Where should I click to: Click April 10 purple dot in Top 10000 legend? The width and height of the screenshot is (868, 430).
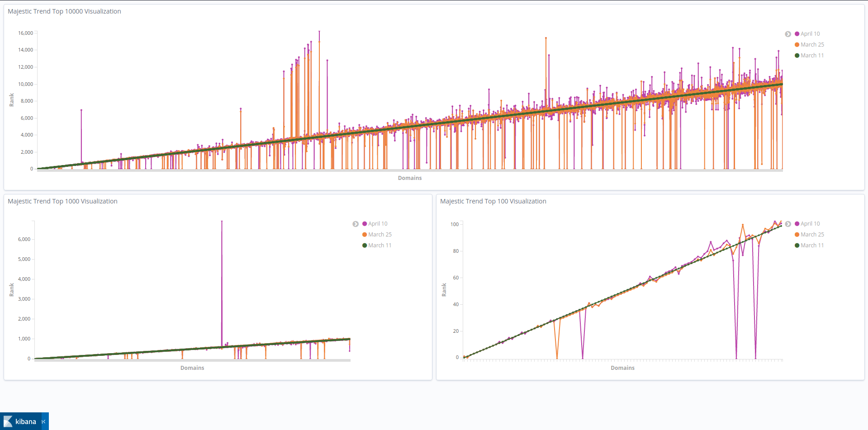(797, 34)
